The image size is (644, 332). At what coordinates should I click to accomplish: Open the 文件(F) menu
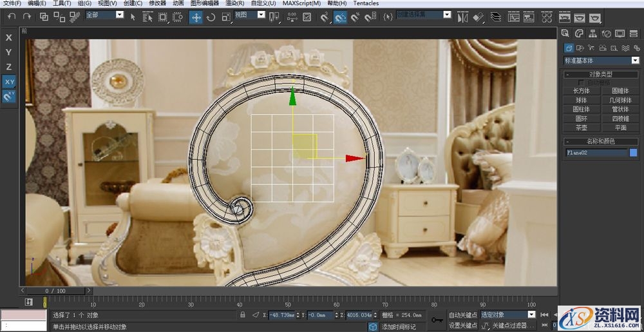pos(12,3)
